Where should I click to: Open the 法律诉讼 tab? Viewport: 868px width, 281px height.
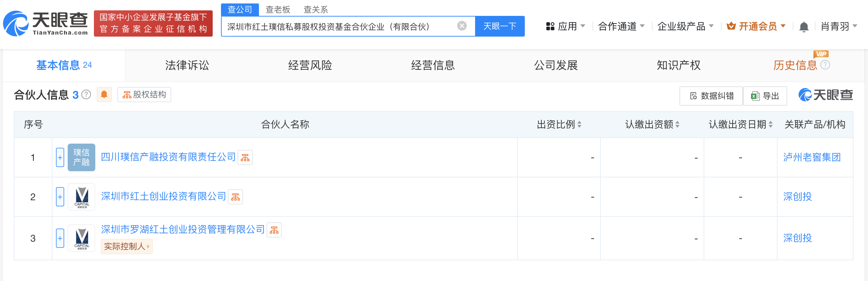point(187,65)
